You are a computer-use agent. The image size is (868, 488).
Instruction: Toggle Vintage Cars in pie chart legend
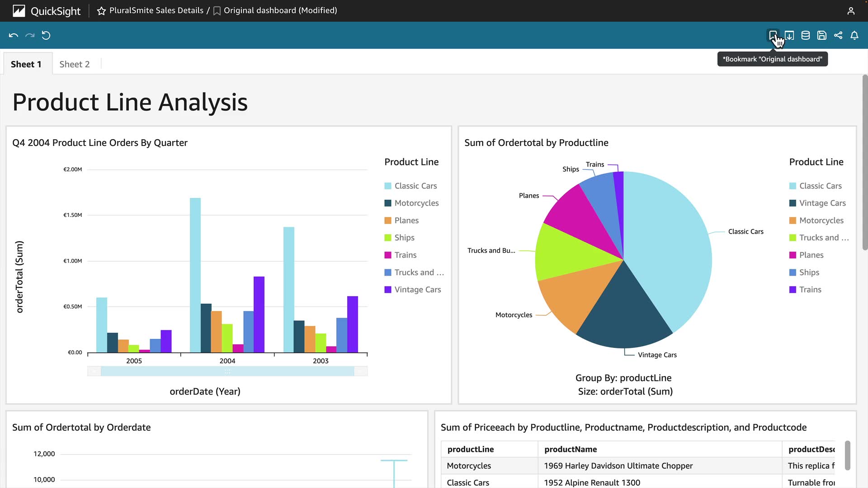pyautogui.click(x=822, y=203)
